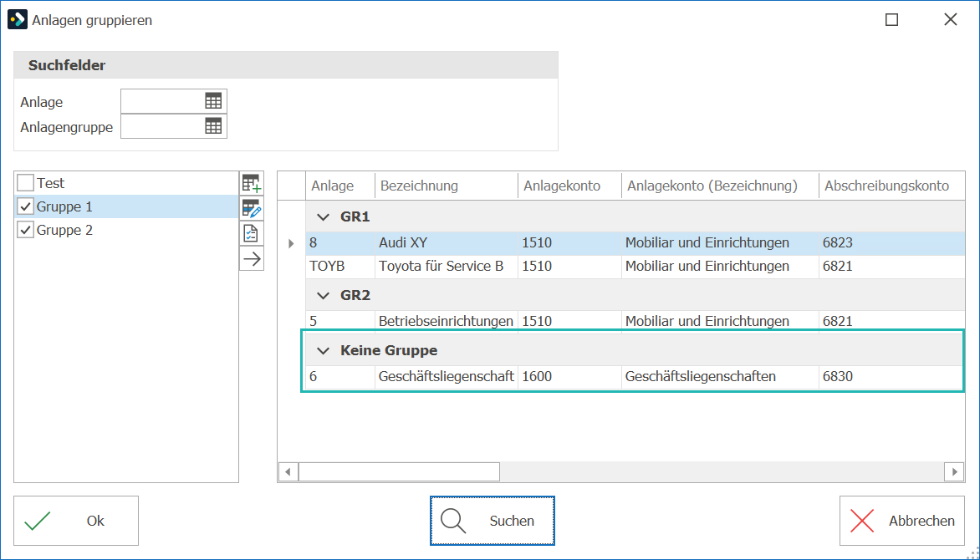Collapse the GR2 group chevron
This screenshot has width=980, height=560.
[x=323, y=296]
